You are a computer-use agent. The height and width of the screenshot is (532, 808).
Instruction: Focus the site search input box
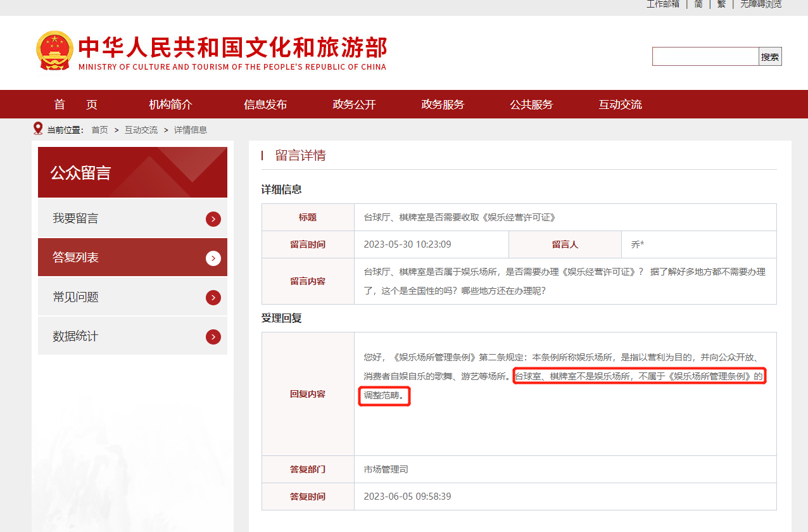point(705,56)
